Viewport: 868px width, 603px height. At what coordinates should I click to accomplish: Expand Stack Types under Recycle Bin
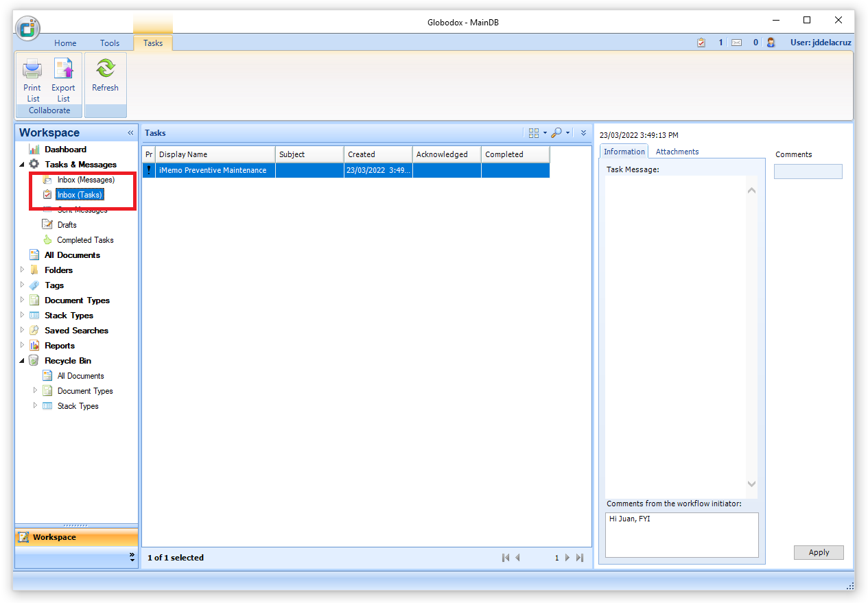[x=36, y=406]
